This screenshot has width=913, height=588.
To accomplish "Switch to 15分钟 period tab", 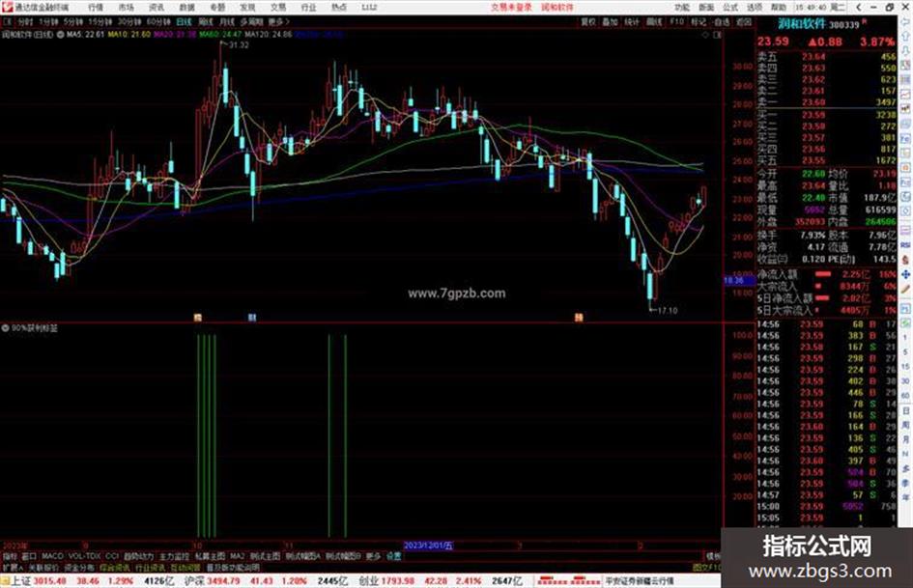I will tap(100, 22).
